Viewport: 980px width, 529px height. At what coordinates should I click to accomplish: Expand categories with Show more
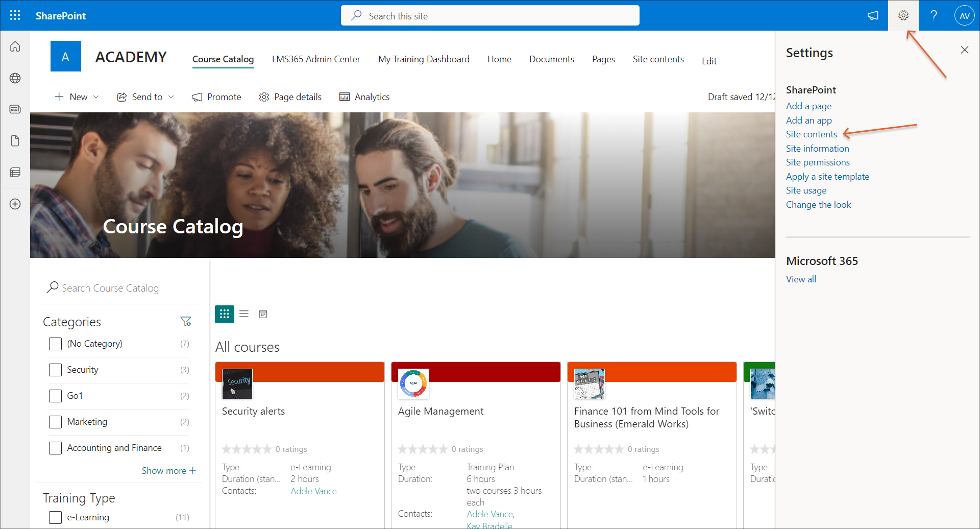point(168,470)
